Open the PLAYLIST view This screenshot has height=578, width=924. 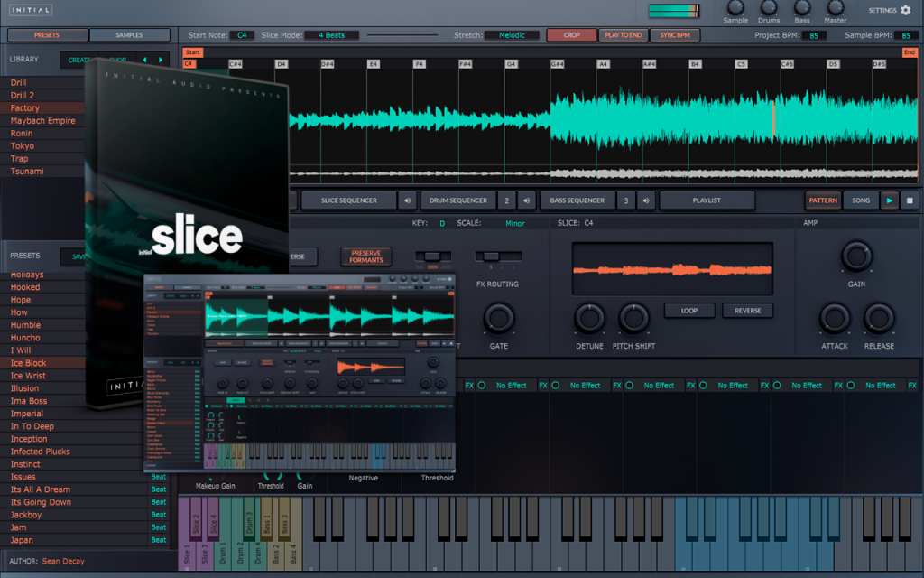[707, 200]
